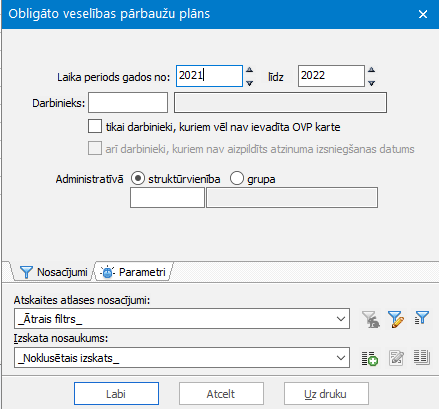Click the Labi button
The height and width of the screenshot is (409, 439).
click(x=116, y=394)
